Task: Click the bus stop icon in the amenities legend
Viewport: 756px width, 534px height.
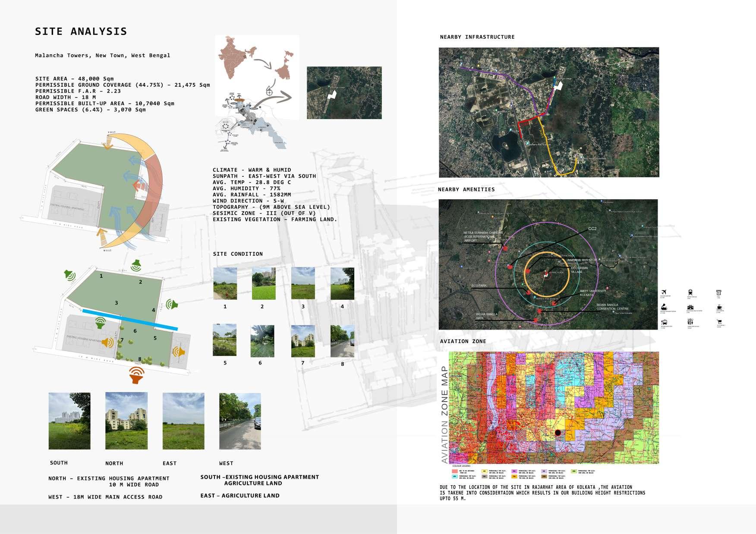Action: click(x=664, y=322)
